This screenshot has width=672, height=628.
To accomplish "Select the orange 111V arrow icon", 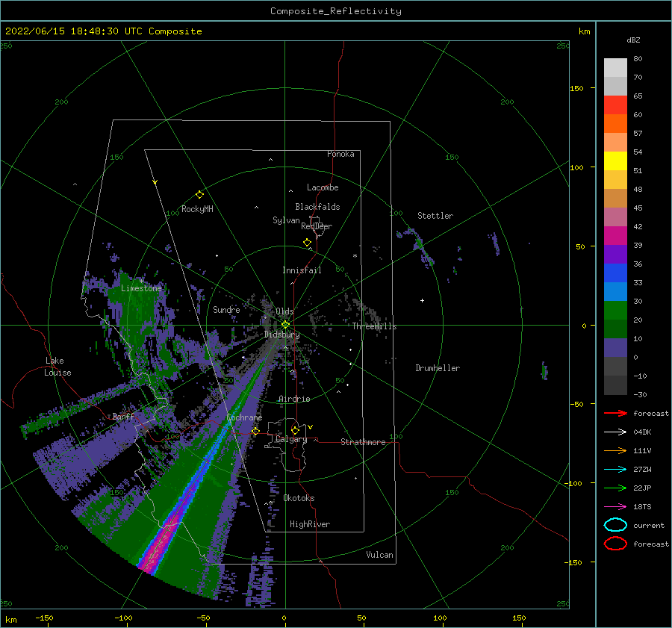I will (615, 450).
